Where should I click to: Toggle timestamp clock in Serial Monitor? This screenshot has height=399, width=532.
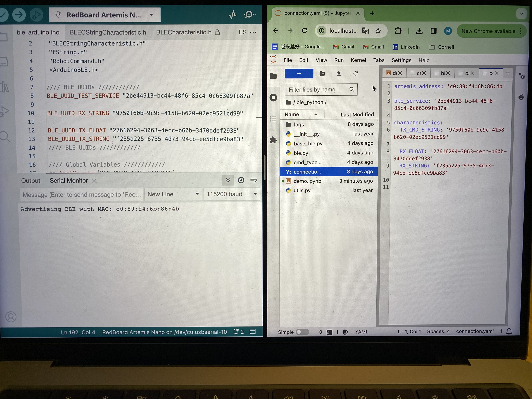click(x=241, y=180)
